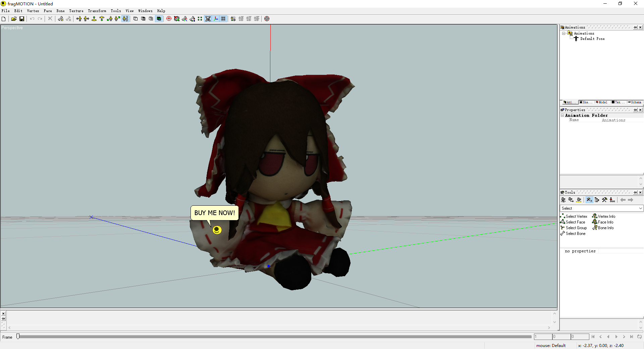The width and height of the screenshot is (644, 349).
Task: Toggle the 3D perspective view icon
Action: 125,19
